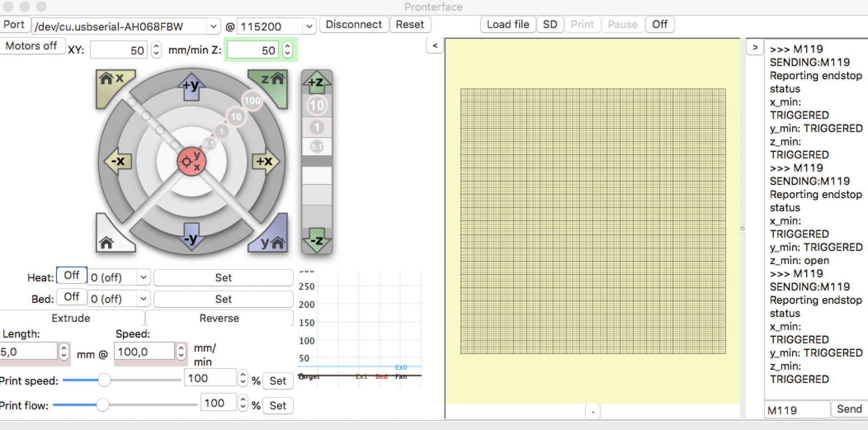Jog the head with +Y arrow

click(192, 87)
